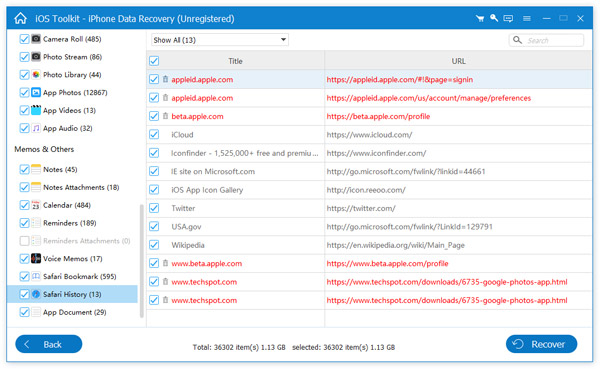Click the Back button
The height and width of the screenshot is (369, 600).
coord(49,344)
